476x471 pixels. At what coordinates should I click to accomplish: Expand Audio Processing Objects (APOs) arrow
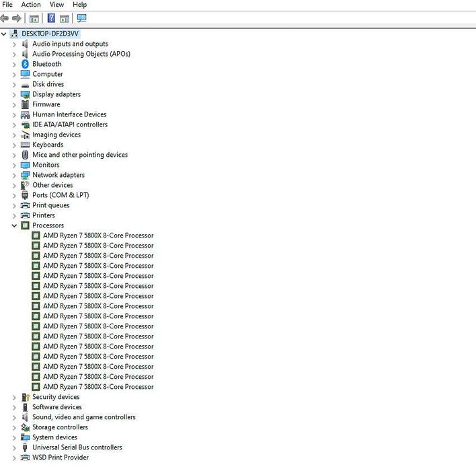point(14,55)
